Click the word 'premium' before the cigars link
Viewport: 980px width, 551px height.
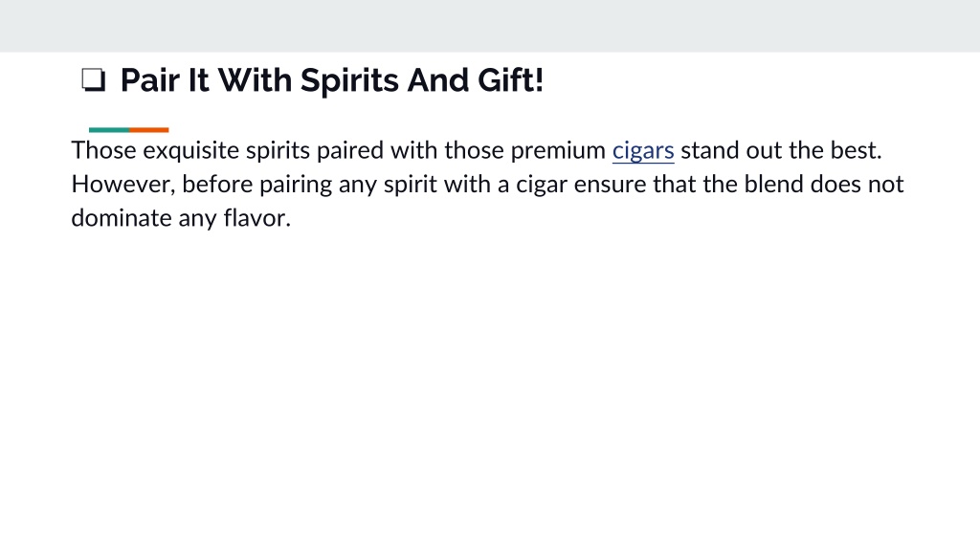[558, 150]
